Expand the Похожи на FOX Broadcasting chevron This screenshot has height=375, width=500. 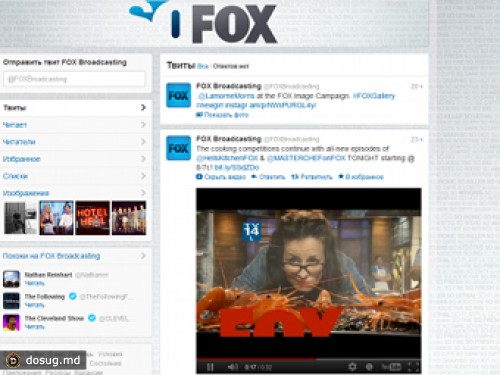tap(143, 256)
